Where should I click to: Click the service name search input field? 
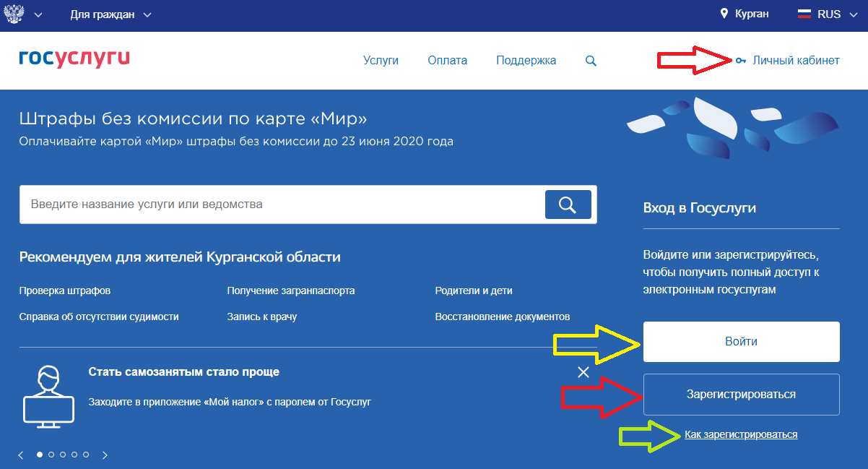pyautogui.click(x=282, y=205)
